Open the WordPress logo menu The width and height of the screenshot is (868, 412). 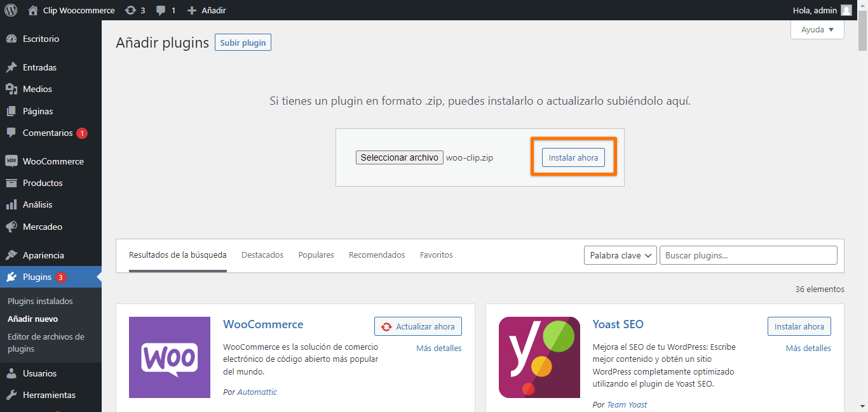11,10
